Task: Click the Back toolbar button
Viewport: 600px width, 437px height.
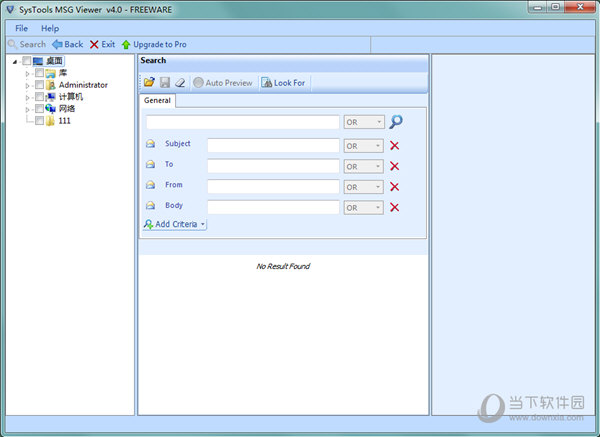Action: click(x=68, y=44)
